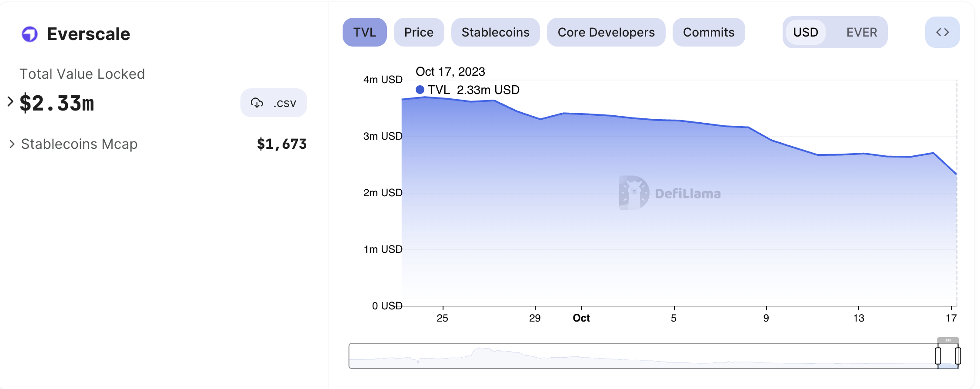
Task: Click the Everscale chain logo icon
Action: [30, 34]
